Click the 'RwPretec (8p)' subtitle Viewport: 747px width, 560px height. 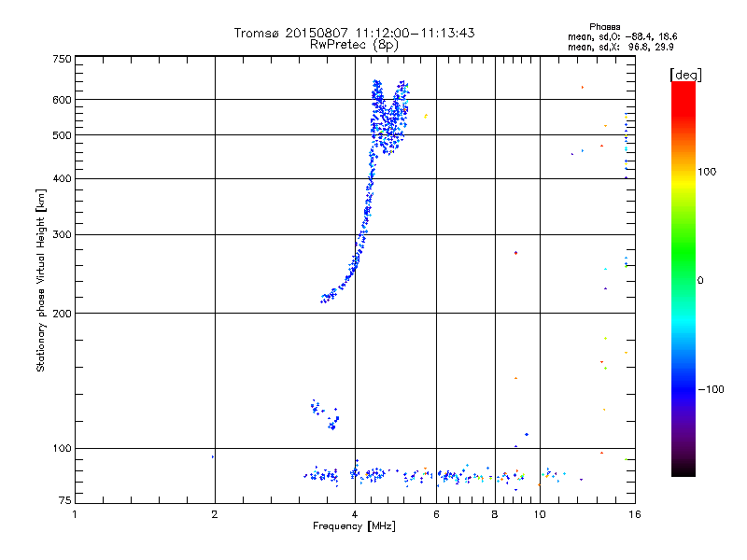click(x=354, y=45)
